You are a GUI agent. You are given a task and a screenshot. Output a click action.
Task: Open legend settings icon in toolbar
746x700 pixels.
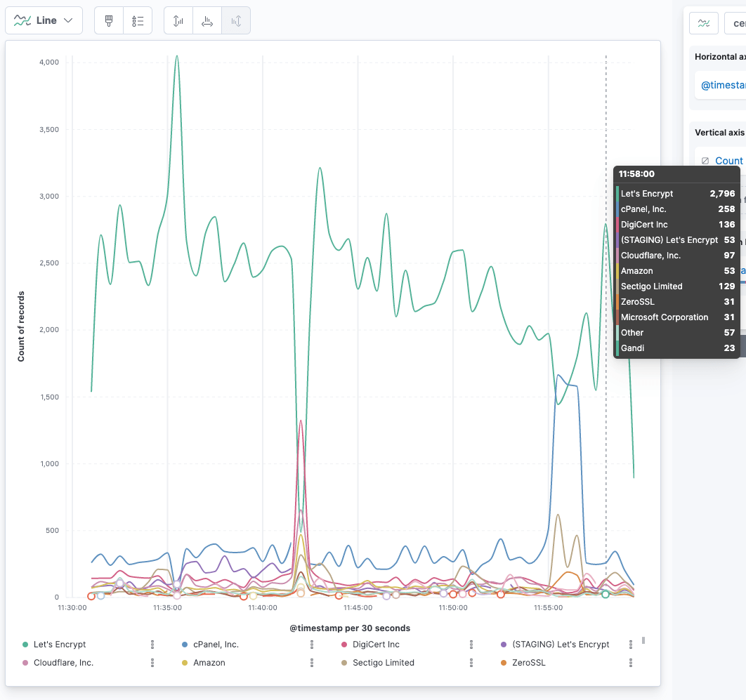coord(138,21)
